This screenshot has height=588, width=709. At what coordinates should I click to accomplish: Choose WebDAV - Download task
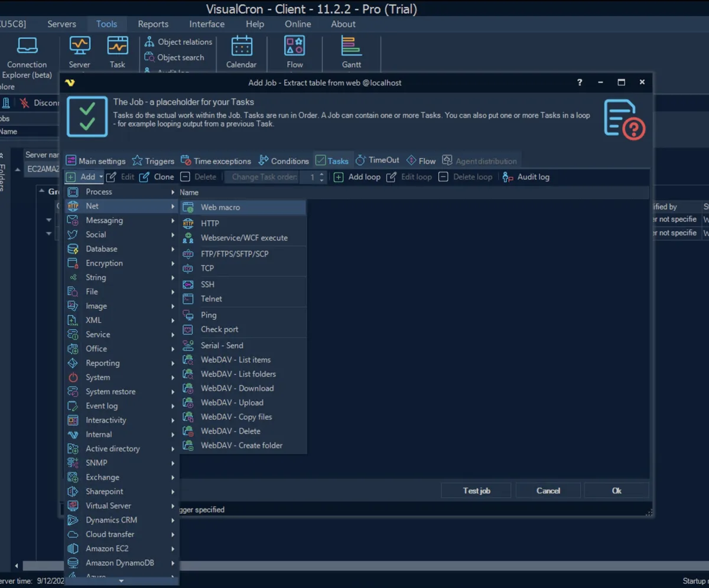tap(244, 388)
